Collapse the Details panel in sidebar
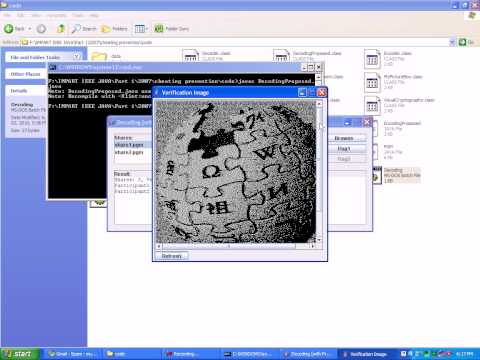Image resolution: width=480 pixels, height=360 pixels. (26, 91)
